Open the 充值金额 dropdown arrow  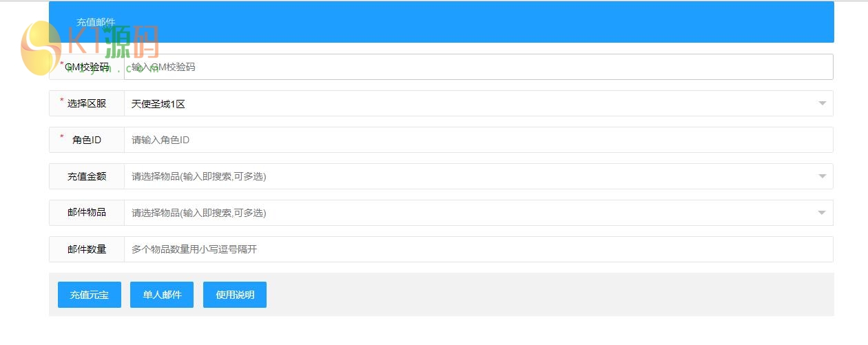click(x=822, y=176)
